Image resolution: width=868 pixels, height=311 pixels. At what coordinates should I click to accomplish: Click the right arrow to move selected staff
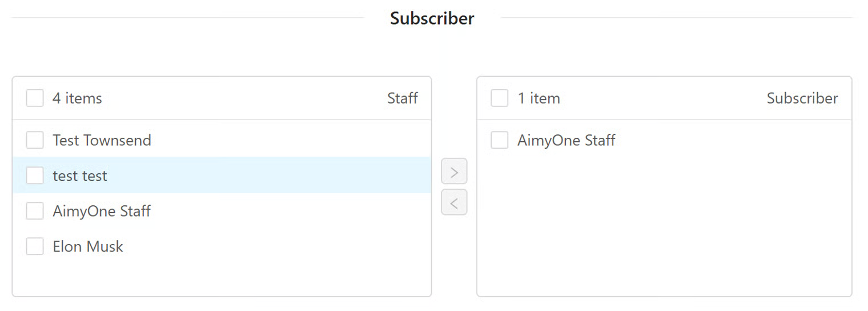tap(454, 172)
